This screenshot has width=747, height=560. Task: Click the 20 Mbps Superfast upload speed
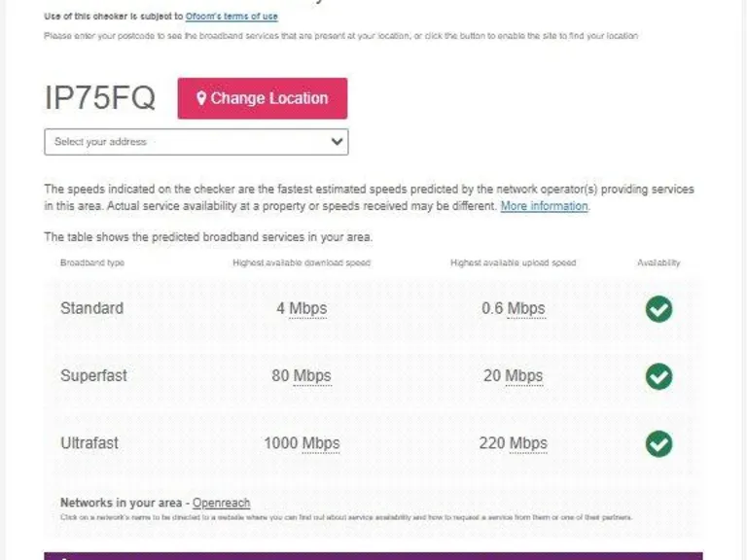(x=513, y=376)
